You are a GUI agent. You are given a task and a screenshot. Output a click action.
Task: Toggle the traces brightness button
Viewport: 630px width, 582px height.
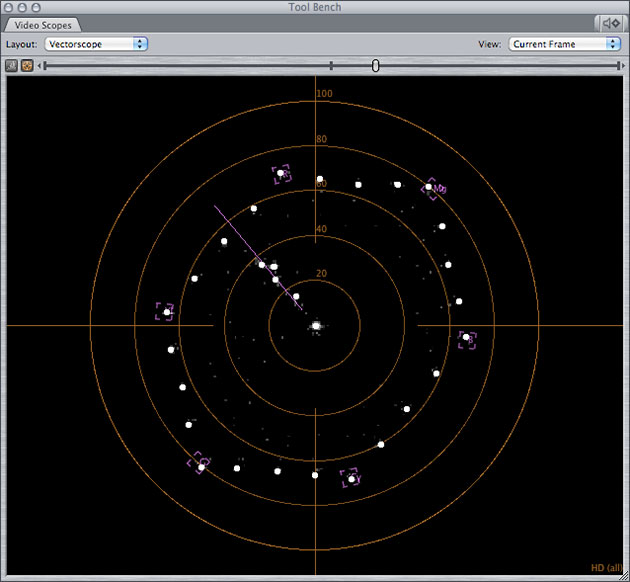pos(12,65)
